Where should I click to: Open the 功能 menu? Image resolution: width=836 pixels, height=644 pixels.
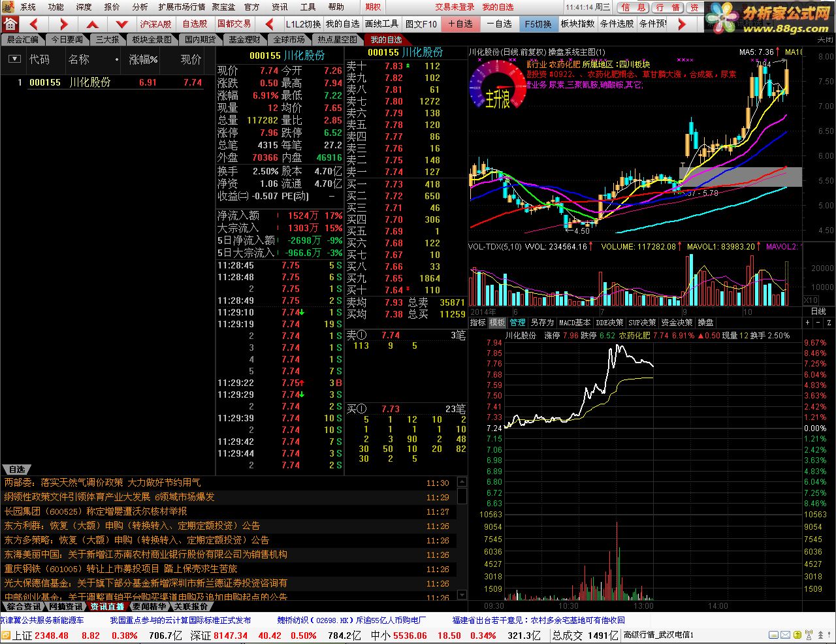click(x=56, y=7)
